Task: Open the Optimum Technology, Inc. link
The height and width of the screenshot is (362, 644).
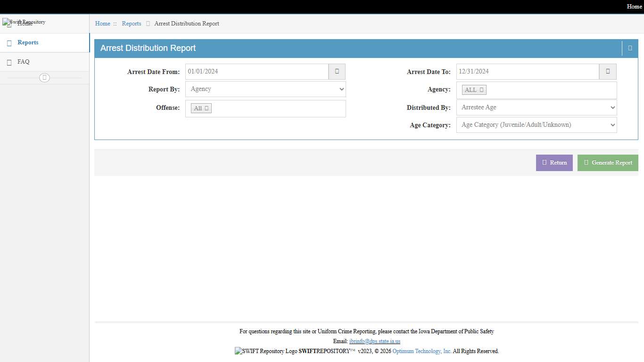Action: (x=421, y=351)
